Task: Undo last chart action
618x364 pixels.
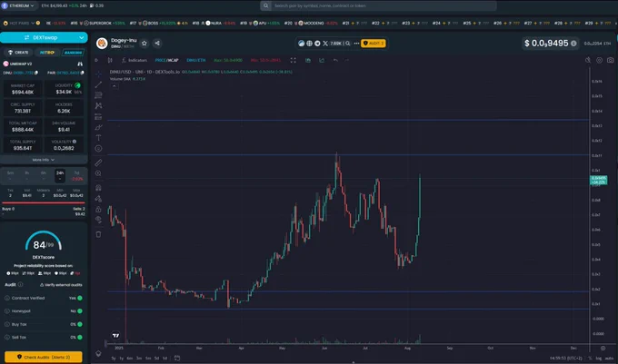Action: 335,60
